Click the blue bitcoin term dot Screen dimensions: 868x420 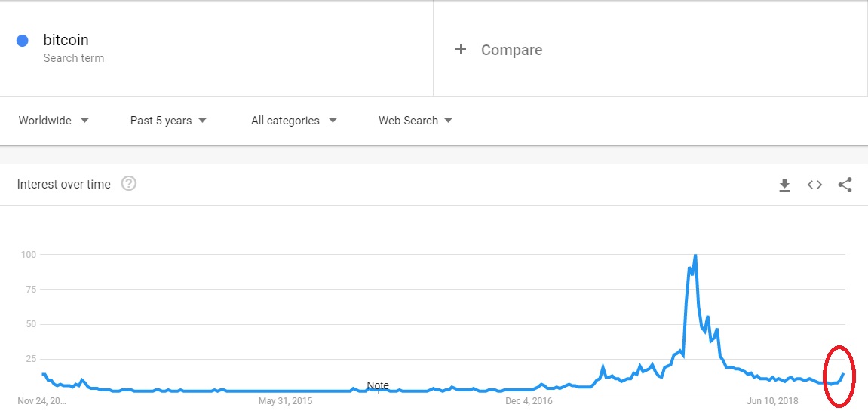(22, 41)
